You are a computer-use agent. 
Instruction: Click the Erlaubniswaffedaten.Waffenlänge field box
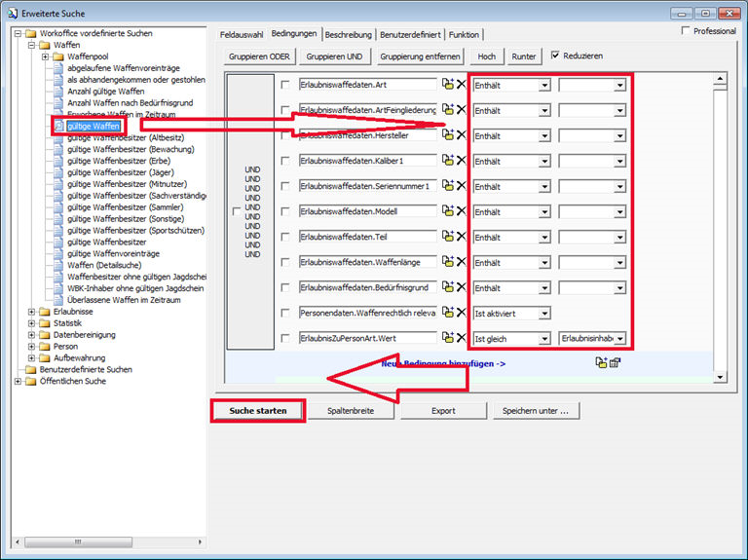click(x=367, y=262)
